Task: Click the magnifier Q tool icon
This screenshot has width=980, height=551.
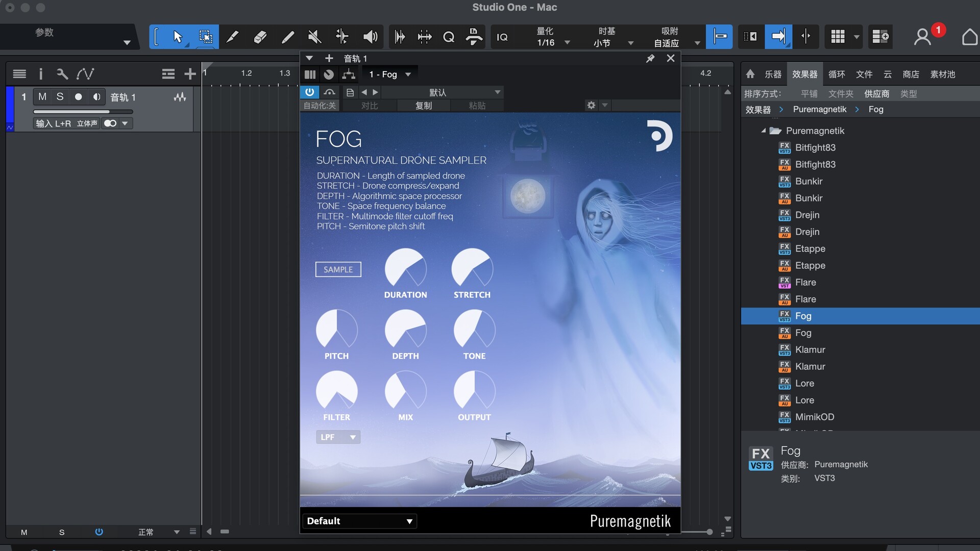Action: coord(449,37)
